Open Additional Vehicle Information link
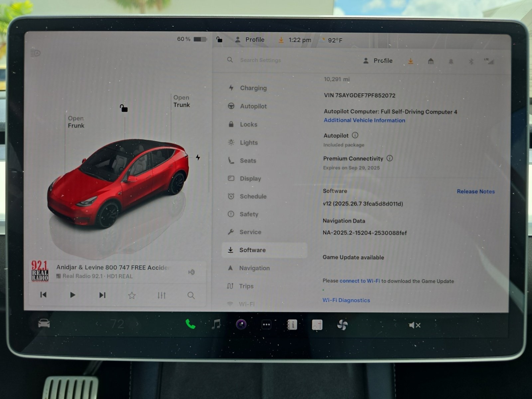532x399 pixels. coord(364,120)
